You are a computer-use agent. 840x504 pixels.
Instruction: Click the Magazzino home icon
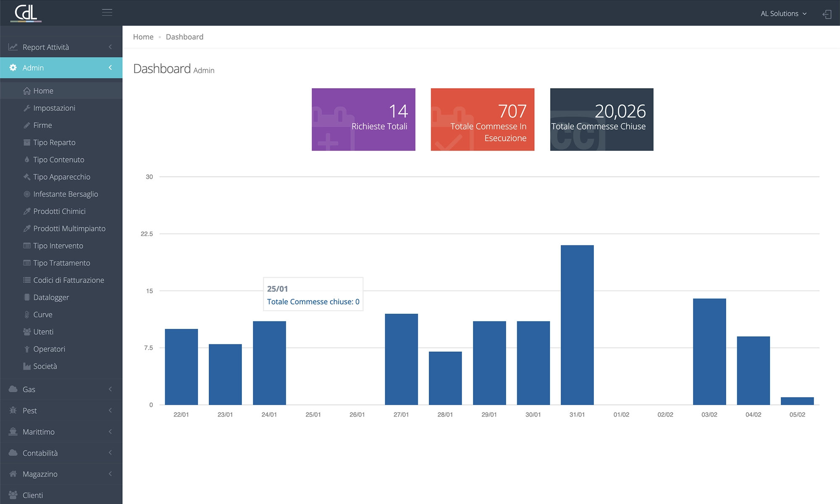13,474
